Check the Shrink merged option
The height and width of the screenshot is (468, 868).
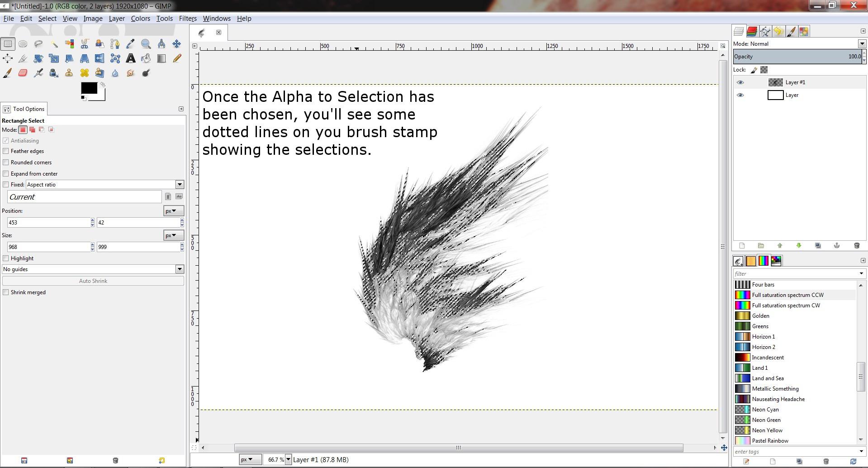click(6, 292)
